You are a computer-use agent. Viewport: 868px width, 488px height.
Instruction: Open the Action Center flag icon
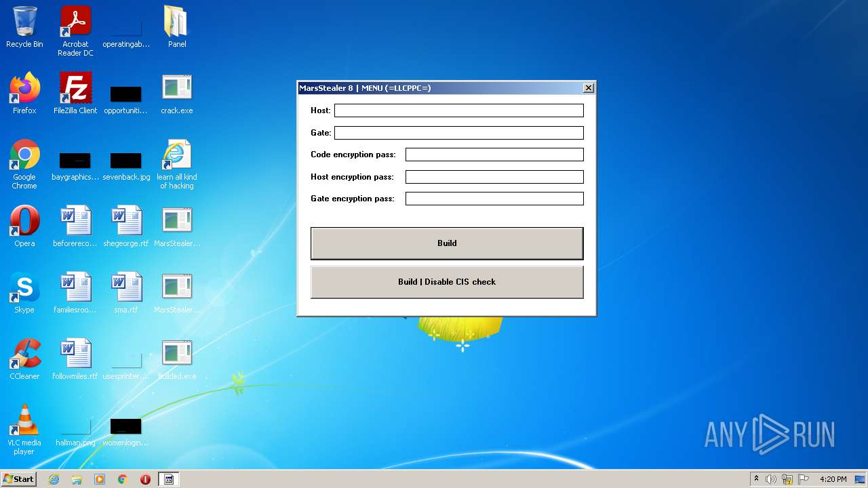[x=802, y=479]
